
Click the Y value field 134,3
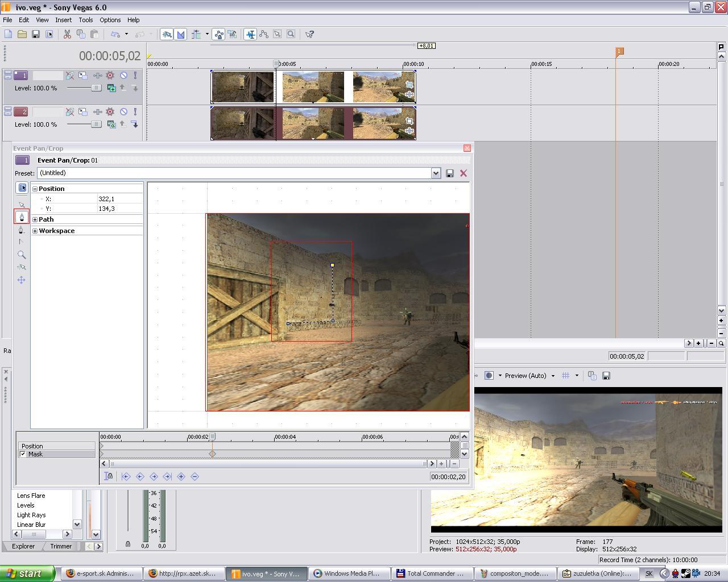(119, 209)
